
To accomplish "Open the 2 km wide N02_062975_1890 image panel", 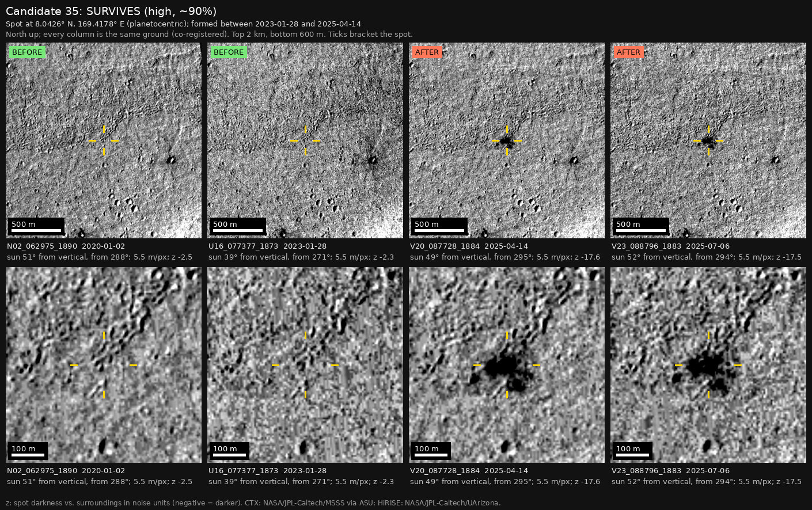I will coord(104,140).
